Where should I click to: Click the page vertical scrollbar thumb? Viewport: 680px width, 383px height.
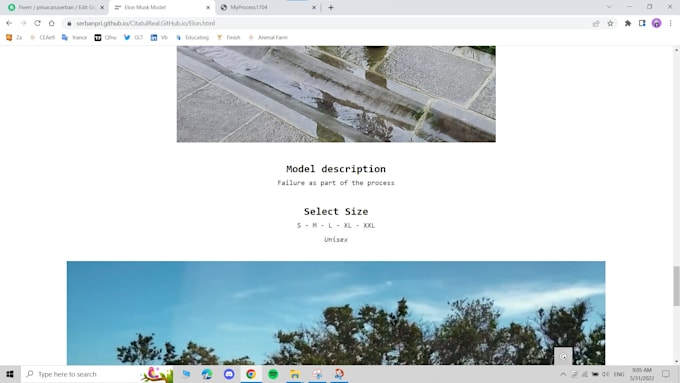coord(676,286)
